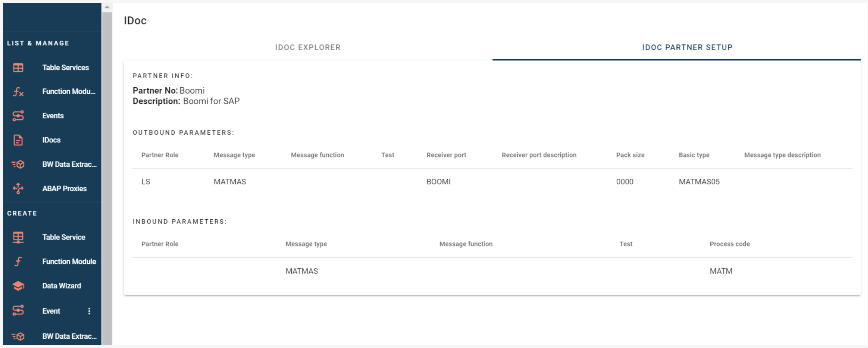Screen dimensions: 868x348
Task: Select the inbound MATMAS row with MATM code
Action: [x=492, y=271]
